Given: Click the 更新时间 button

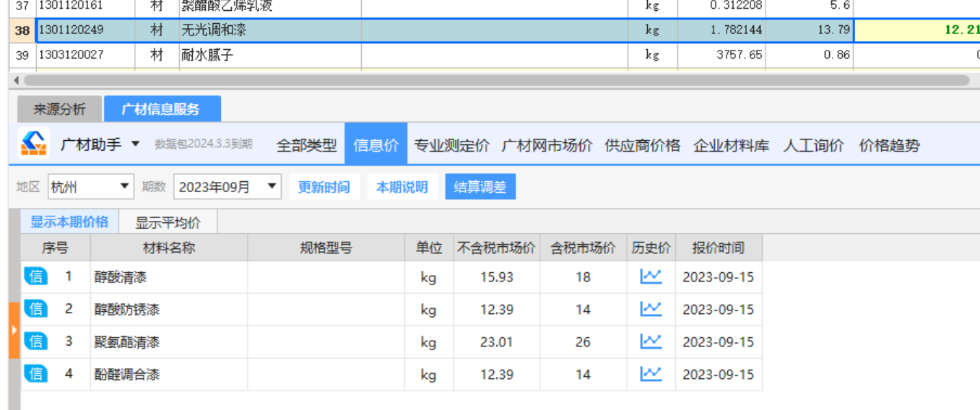Looking at the screenshot, I should tap(324, 187).
